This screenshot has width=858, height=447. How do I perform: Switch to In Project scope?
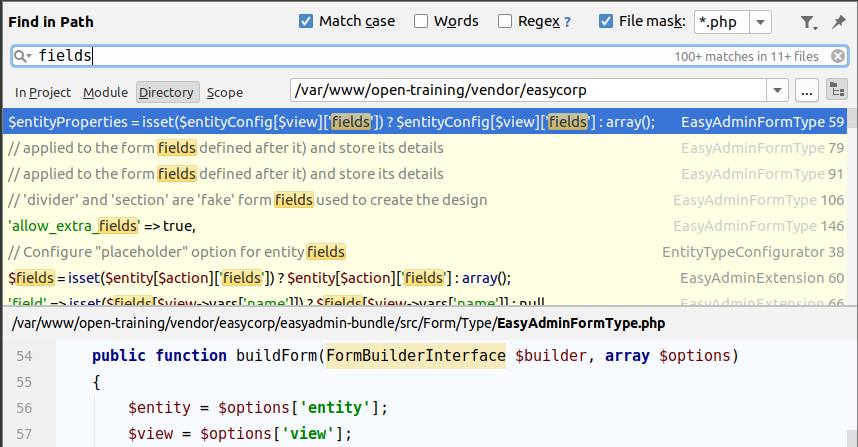pos(43,92)
